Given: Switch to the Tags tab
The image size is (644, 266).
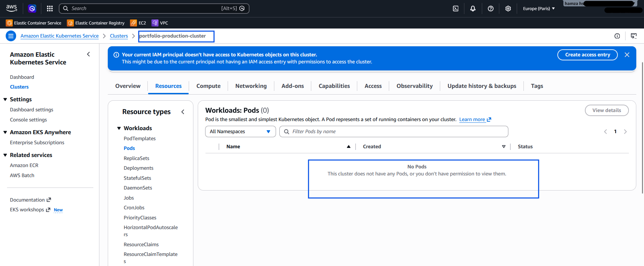Looking at the screenshot, I should (537, 86).
